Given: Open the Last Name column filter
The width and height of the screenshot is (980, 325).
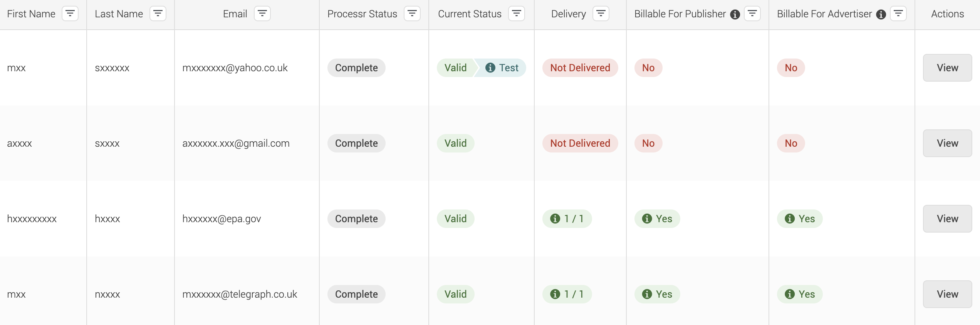Looking at the screenshot, I should [x=158, y=14].
